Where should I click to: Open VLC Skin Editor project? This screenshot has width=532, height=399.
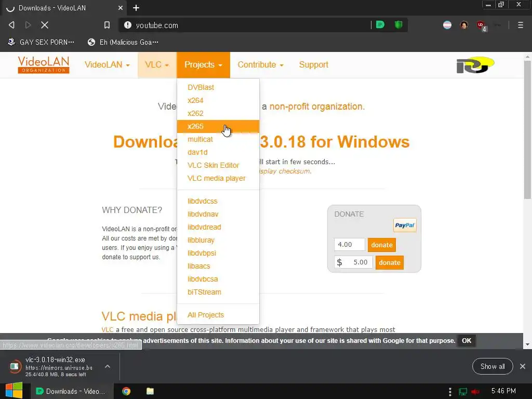click(x=218, y=165)
